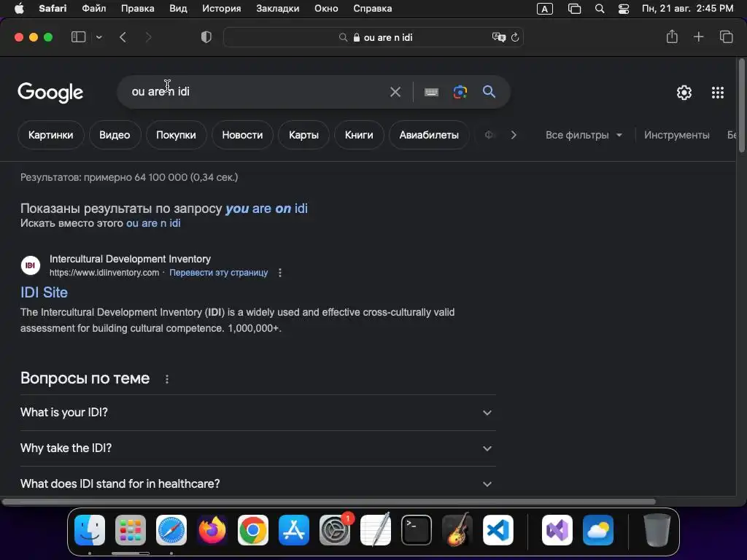Screen dimensions: 747x560
Task: Switch to Покупки results tab
Action: [177, 135]
